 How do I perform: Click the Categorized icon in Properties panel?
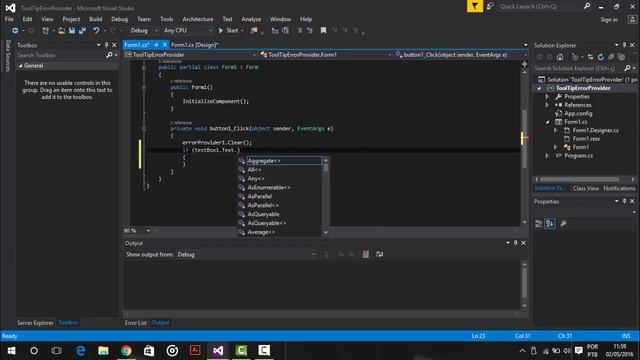point(539,223)
